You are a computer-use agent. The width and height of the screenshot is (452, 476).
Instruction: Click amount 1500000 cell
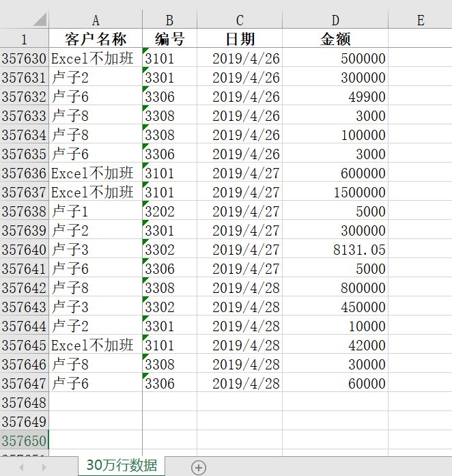point(335,191)
